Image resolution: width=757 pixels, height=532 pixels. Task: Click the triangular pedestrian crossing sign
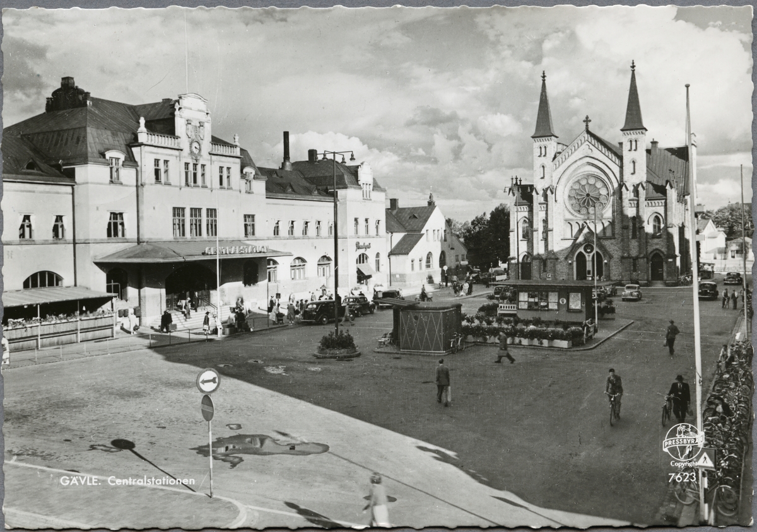click(705, 460)
